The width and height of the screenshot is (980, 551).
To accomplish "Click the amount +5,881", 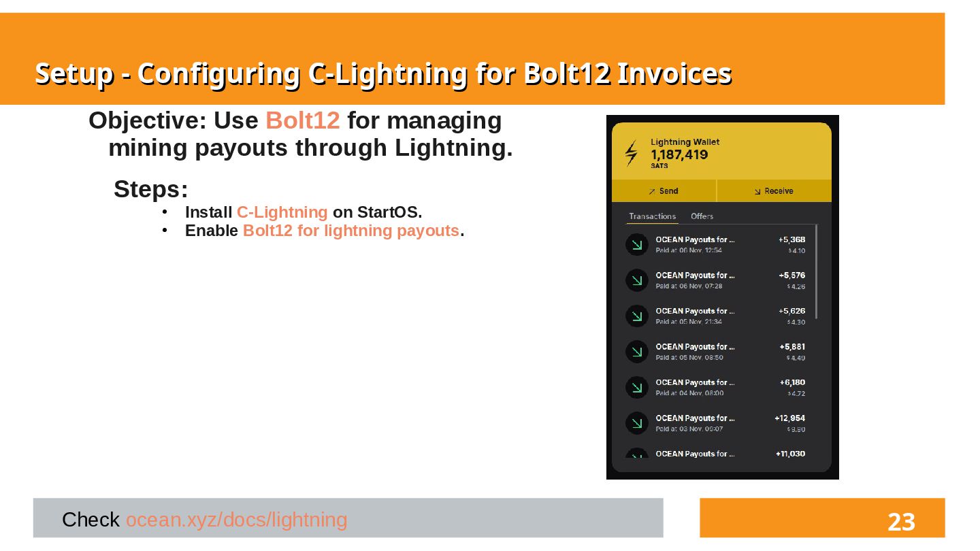I will point(792,347).
